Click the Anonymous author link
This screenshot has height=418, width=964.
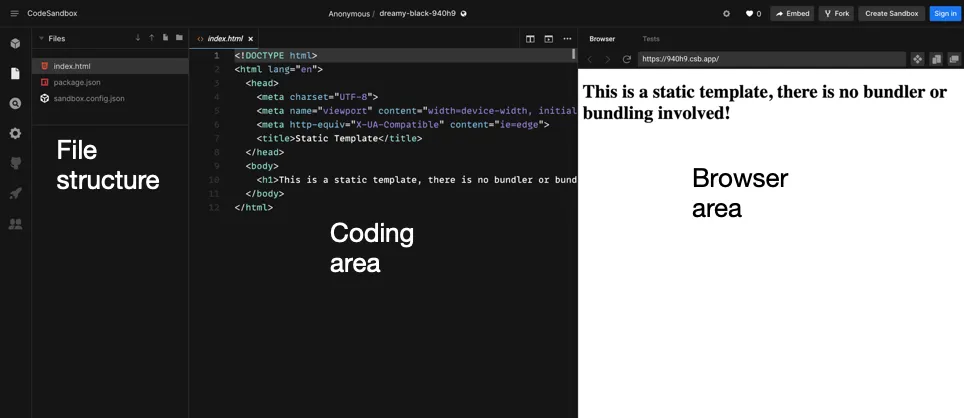349,14
